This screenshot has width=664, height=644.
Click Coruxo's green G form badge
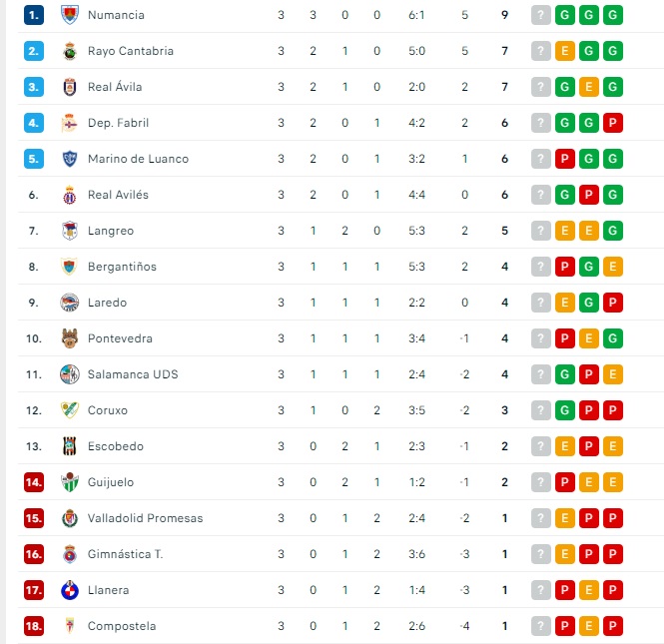pyautogui.click(x=565, y=410)
